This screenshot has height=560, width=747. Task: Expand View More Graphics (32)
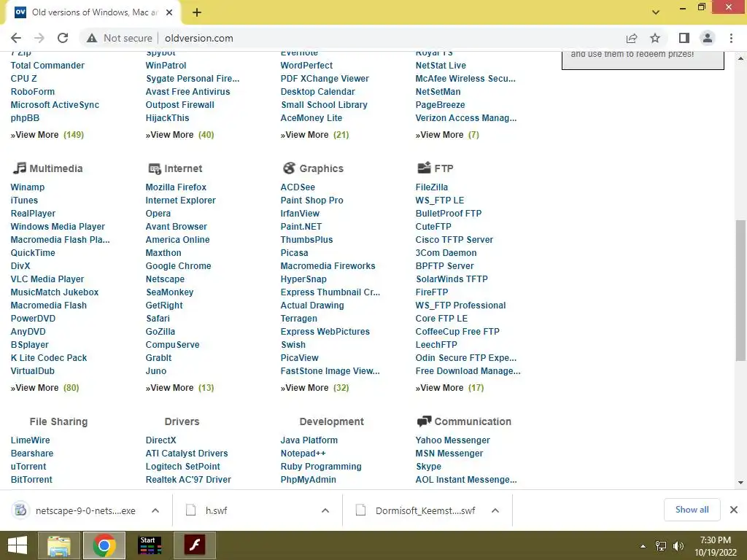coord(314,388)
